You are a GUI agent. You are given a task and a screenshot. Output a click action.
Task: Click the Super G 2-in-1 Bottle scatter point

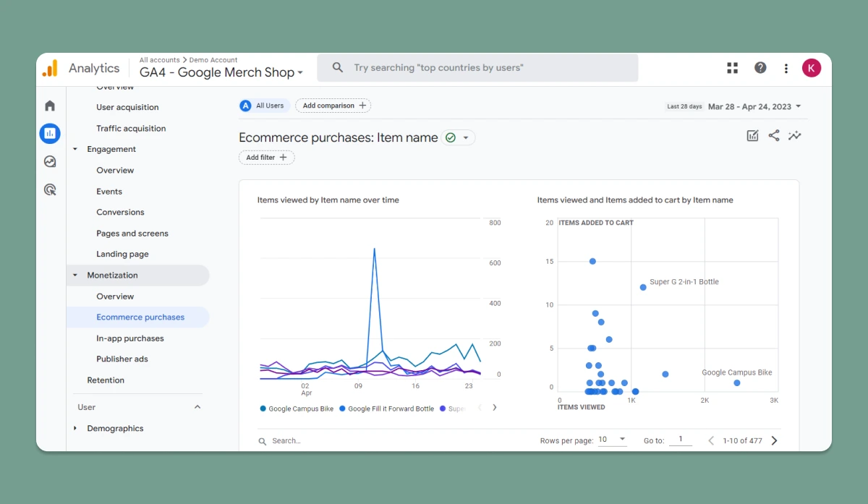click(643, 287)
